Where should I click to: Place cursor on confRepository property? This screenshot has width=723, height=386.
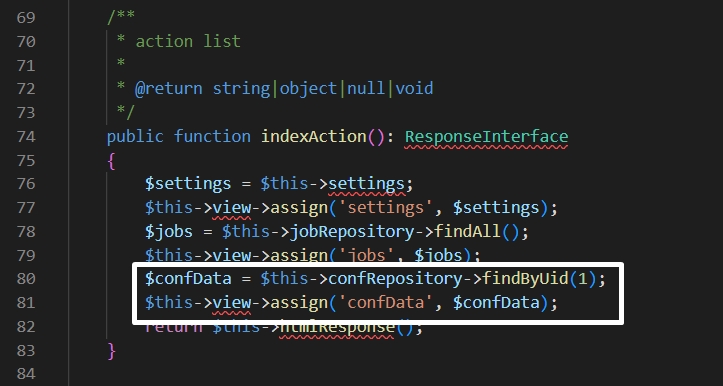pyautogui.click(x=395, y=279)
